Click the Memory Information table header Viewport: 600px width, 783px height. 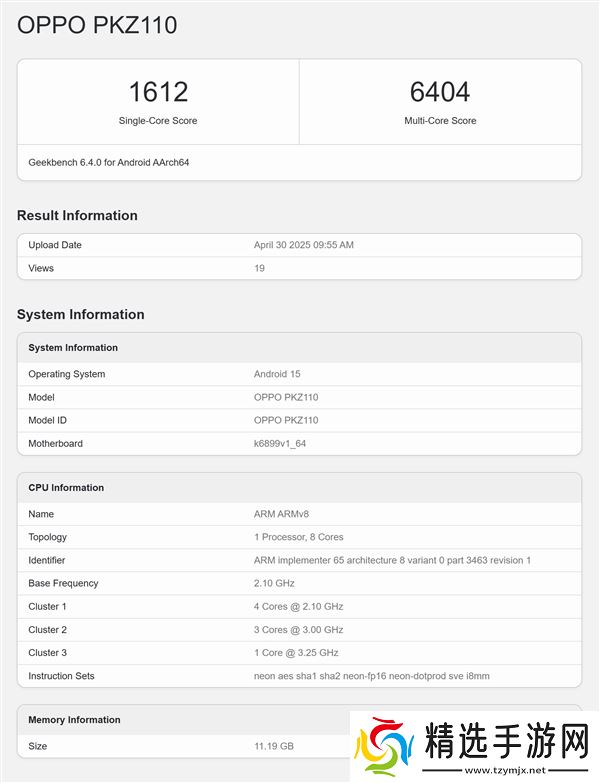click(74, 720)
